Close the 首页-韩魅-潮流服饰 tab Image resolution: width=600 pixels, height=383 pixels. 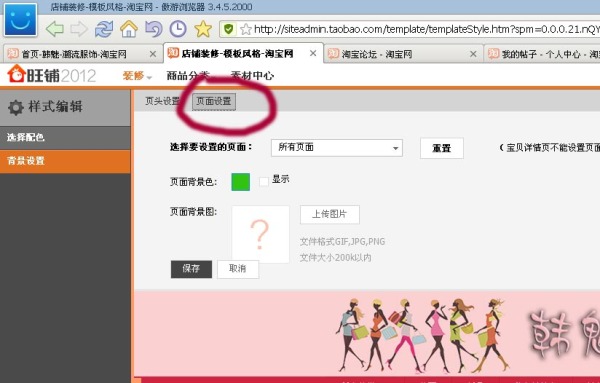point(152,54)
